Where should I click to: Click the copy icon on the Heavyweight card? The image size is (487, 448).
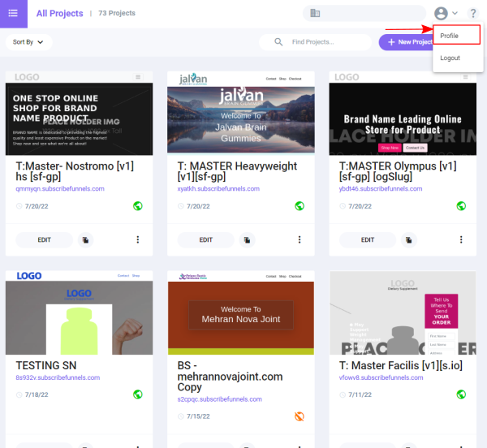248,239
